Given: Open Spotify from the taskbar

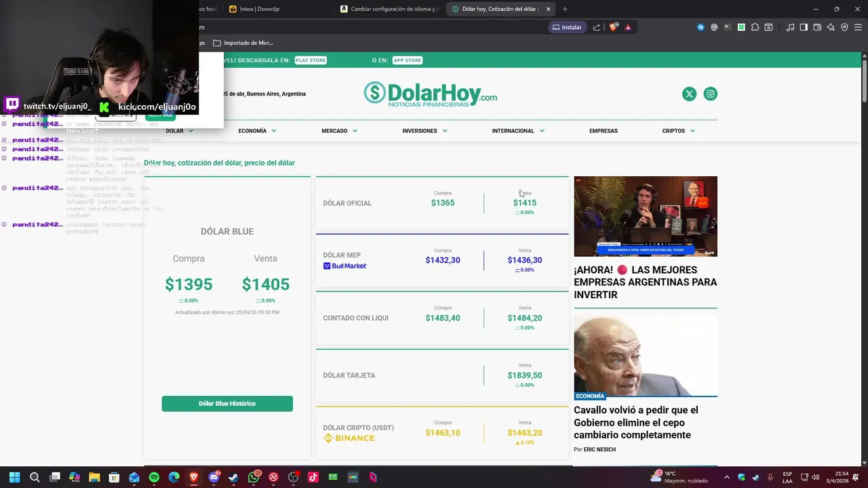Looking at the screenshot, I should point(154,477).
